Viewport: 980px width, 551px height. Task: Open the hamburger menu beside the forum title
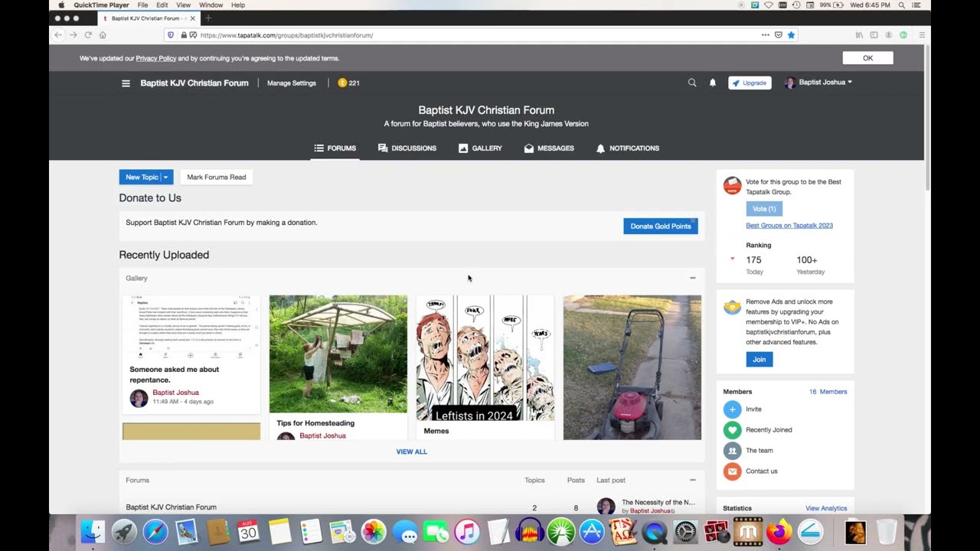point(126,83)
